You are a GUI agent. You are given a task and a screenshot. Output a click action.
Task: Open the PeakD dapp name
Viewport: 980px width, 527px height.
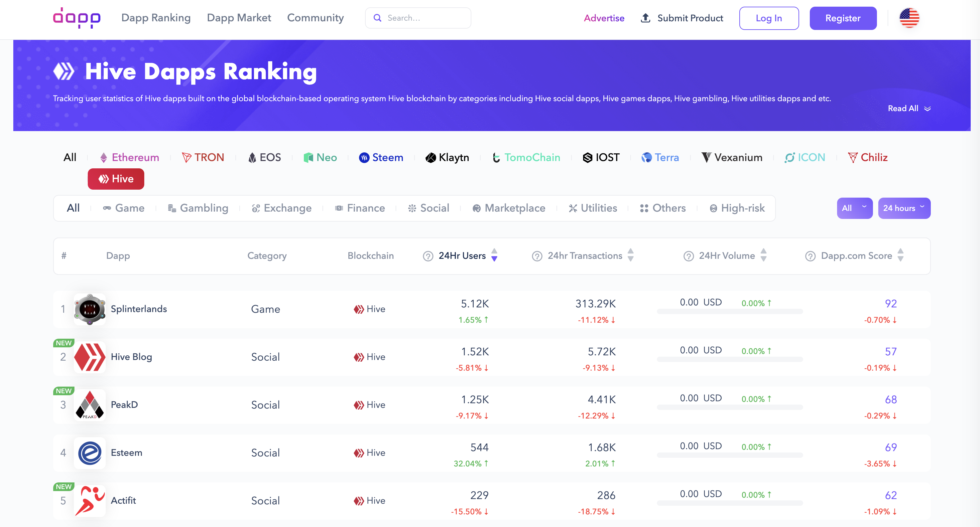[x=124, y=405]
